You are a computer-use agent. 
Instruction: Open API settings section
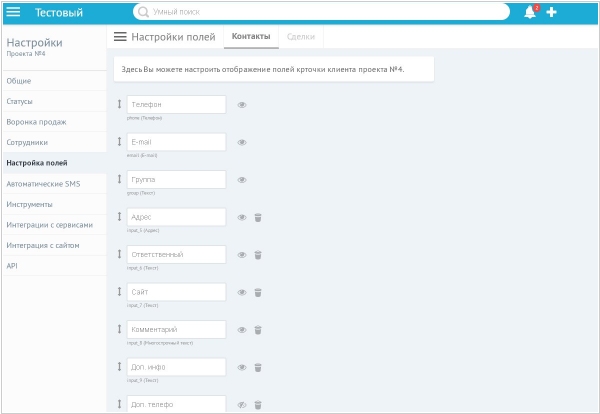54,266
